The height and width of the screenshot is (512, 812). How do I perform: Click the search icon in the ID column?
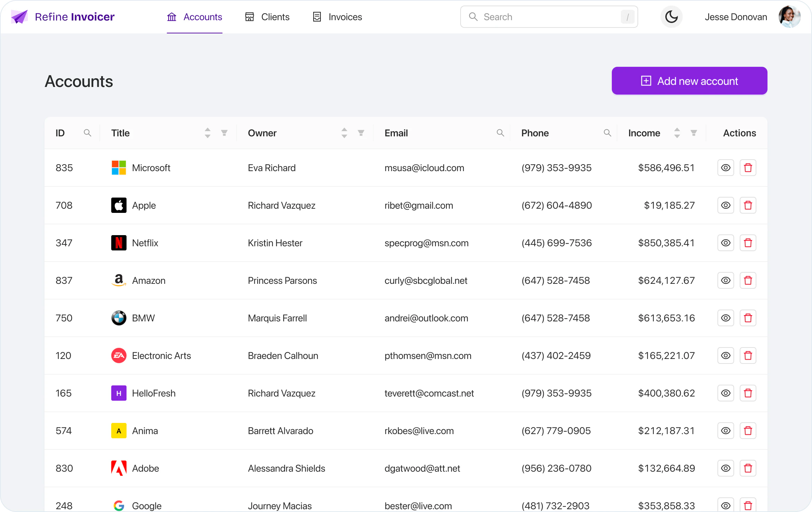87,133
